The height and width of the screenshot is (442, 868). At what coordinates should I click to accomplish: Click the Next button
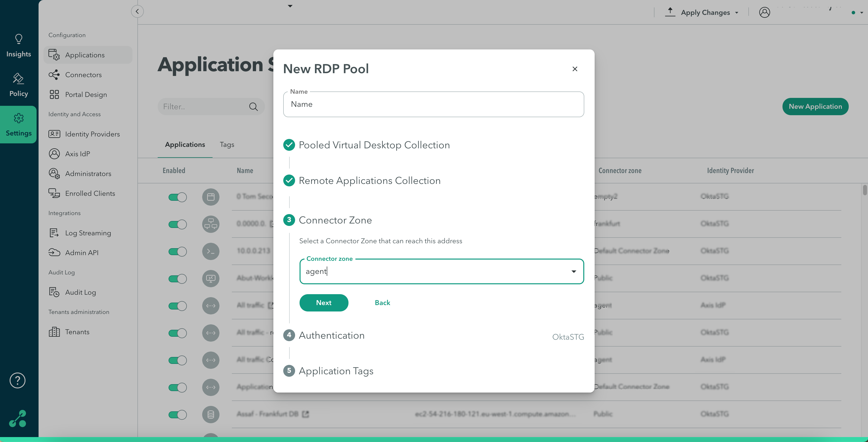pos(324,303)
